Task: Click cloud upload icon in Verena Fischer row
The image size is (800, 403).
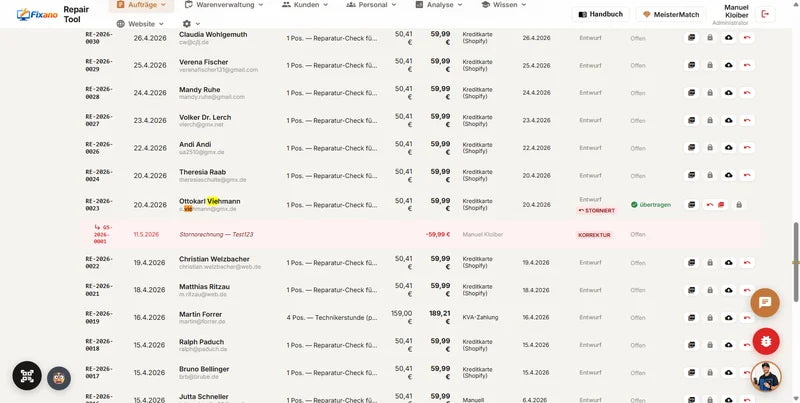Action: pyautogui.click(x=729, y=65)
